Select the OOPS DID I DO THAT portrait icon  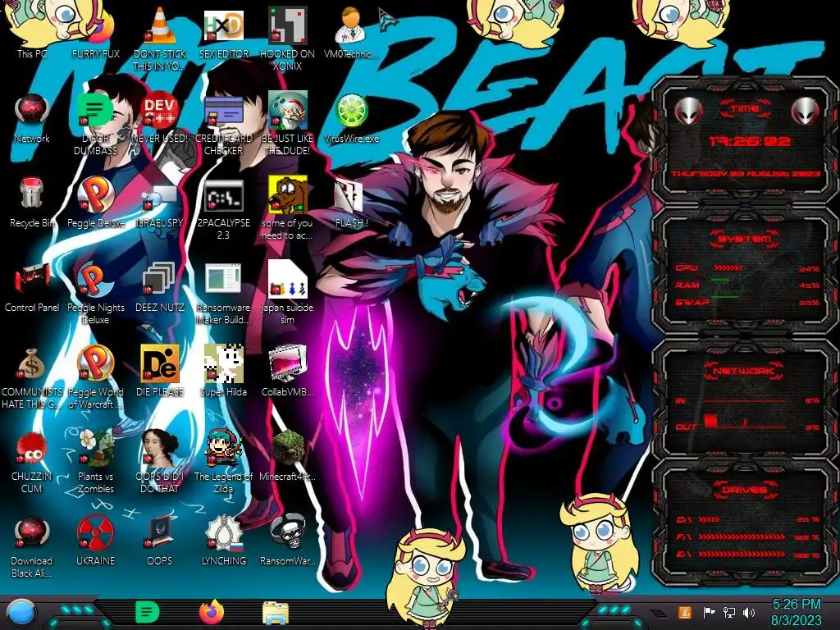[160, 462]
